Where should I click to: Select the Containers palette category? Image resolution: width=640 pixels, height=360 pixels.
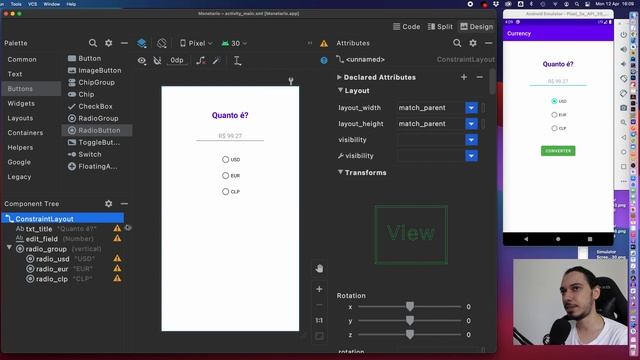25,133
